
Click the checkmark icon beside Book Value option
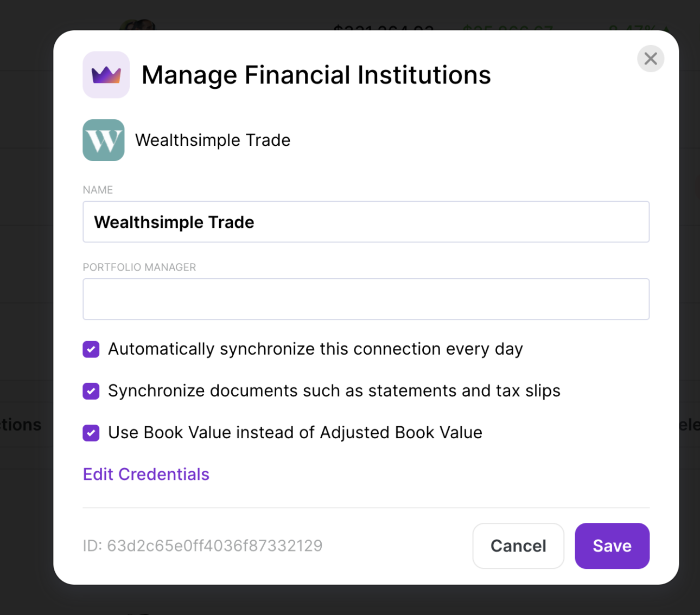[x=91, y=433]
